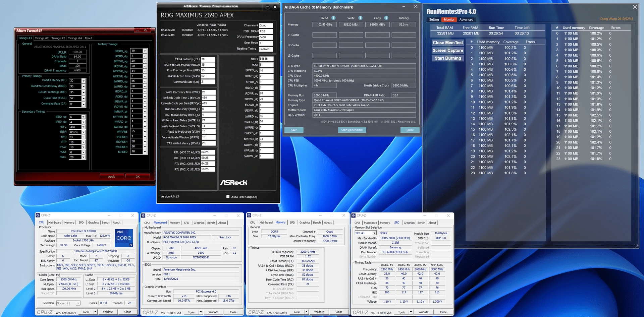Viewport: 644px width, 317px height.
Task: Click the 'ROG MAXIMUS Z690 APEX' model in CPU-Z Mainboard
Action: (186, 237)
